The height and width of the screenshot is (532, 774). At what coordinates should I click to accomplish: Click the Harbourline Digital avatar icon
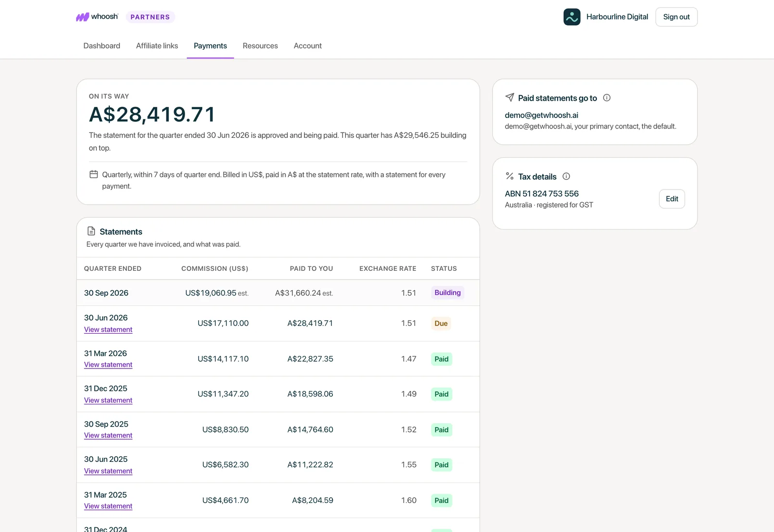572,17
